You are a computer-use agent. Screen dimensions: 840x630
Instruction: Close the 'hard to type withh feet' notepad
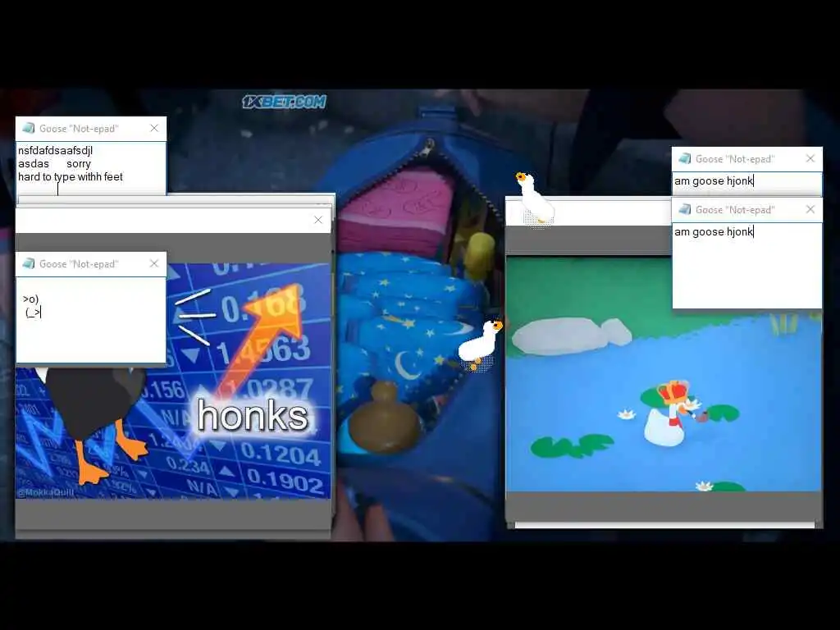pos(154,129)
